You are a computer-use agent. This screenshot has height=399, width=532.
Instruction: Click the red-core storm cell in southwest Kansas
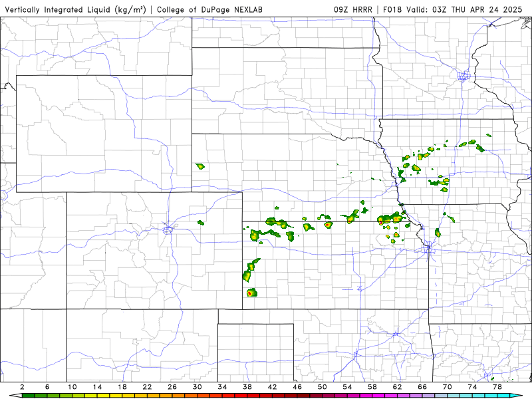(251, 293)
